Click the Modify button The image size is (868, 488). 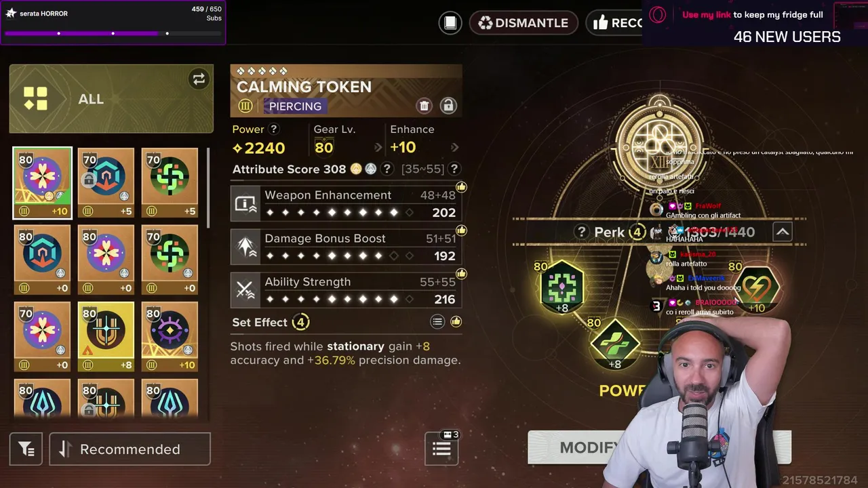[x=589, y=447]
